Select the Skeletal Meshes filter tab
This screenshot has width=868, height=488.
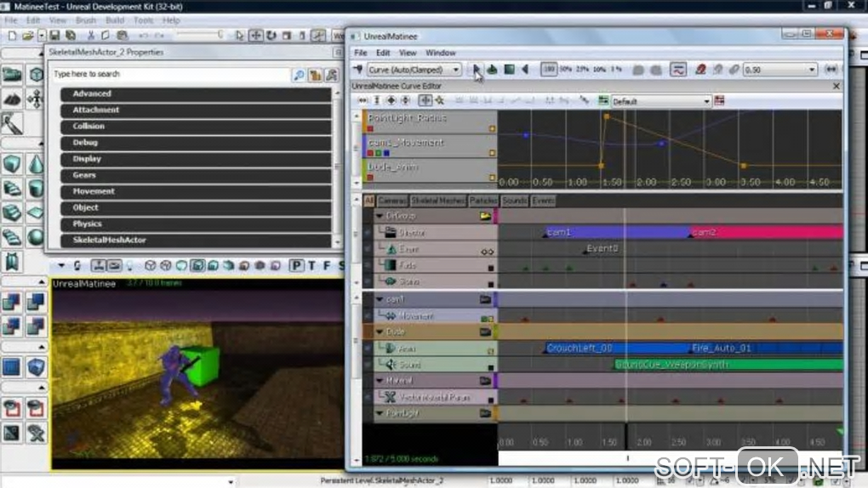pyautogui.click(x=438, y=201)
